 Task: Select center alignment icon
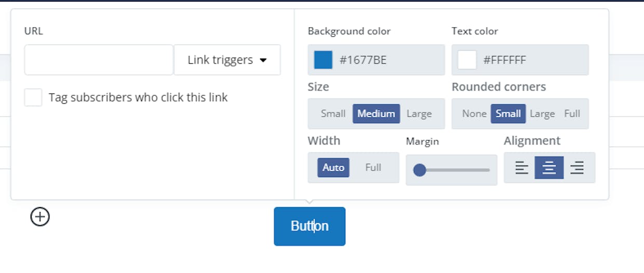[x=549, y=168]
